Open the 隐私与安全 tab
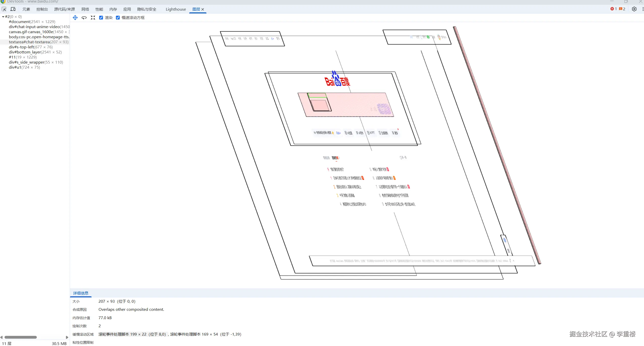 click(147, 9)
